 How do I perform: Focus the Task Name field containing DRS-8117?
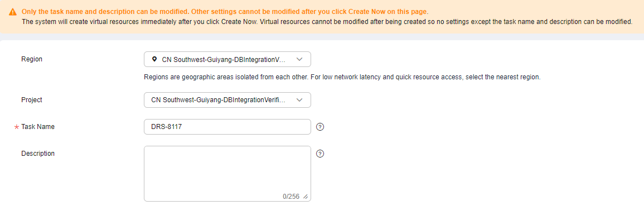[x=227, y=127]
